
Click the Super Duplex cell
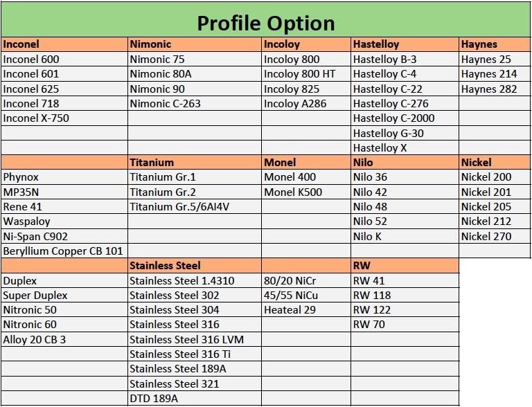[64, 295]
